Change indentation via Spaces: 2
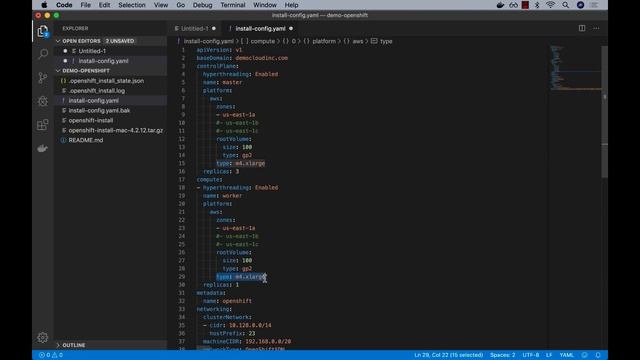This screenshot has height=360, width=640. tap(502, 355)
